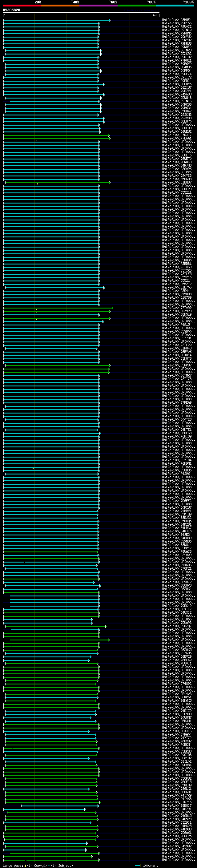Click the arrowhead of hit P49688
This screenshot has width=197, height=868.
pyautogui.click(x=104, y=95)
